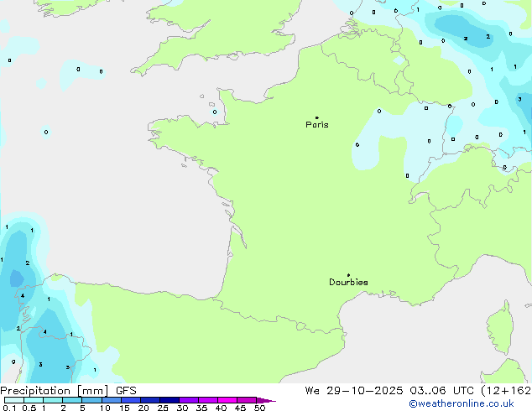Image resolution: width=532 pixels, height=411 pixels.
Task: Pick the legend swatch between 15 and 20
Action: point(130,400)
